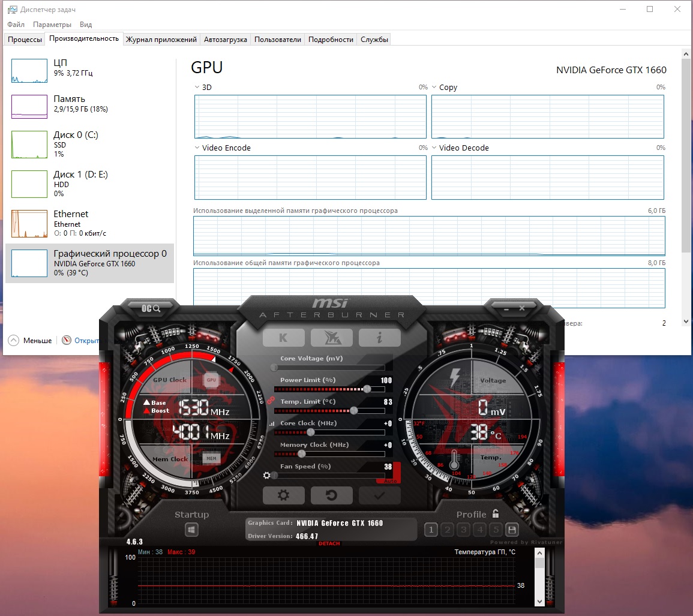Expand the 3D graph engine dropdown
Image resolution: width=693 pixels, height=616 pixels.
(197, 87)
